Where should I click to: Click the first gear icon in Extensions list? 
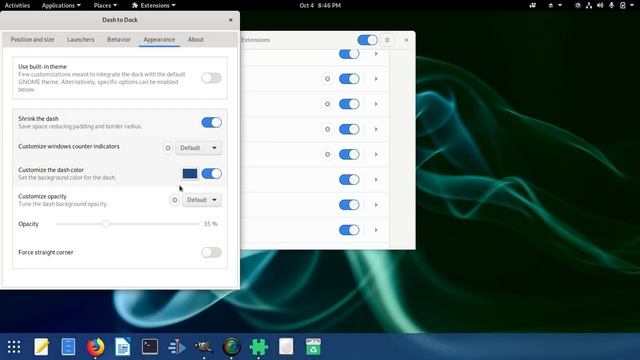click(x=327, y=79)
